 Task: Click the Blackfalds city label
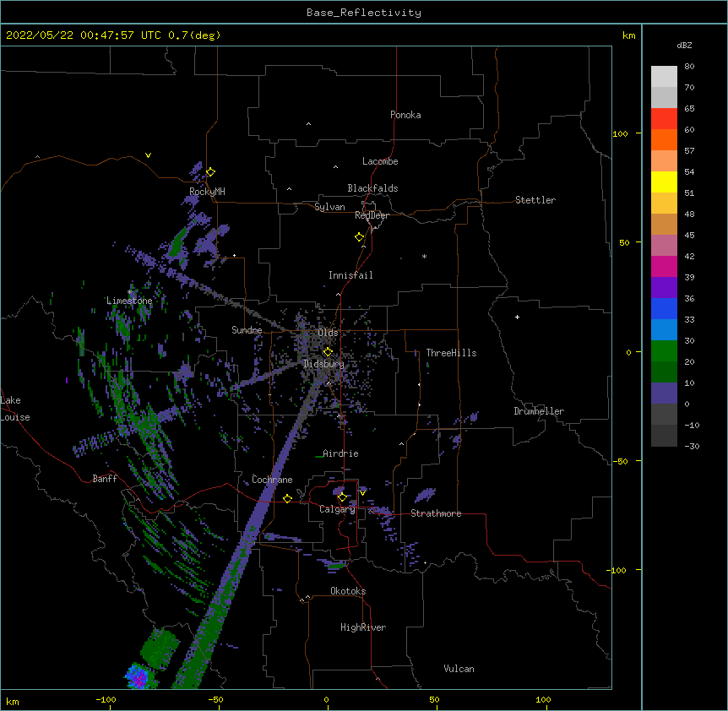tap(372, 188)
